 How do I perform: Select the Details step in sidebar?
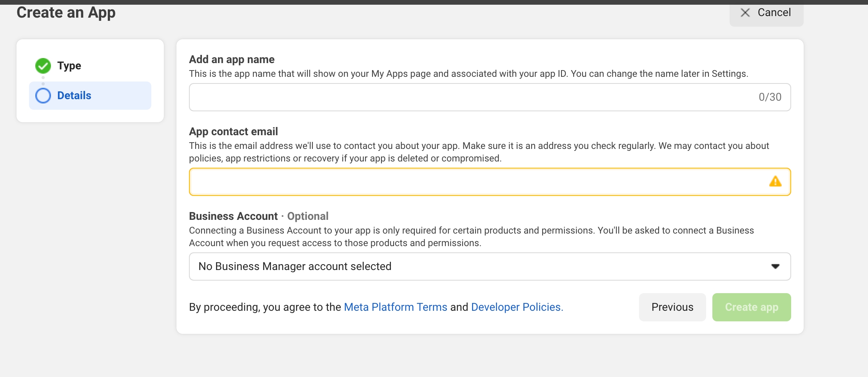coord(90,96)
